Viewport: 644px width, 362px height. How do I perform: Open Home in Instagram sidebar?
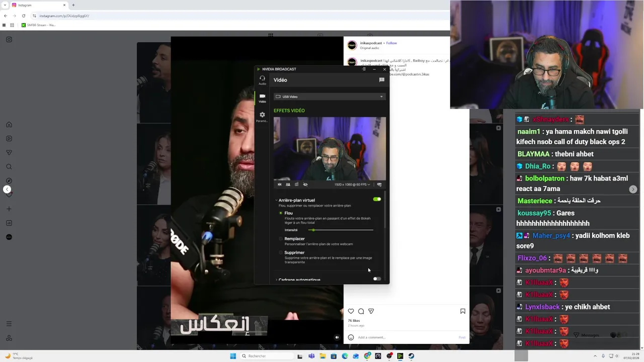9,125
